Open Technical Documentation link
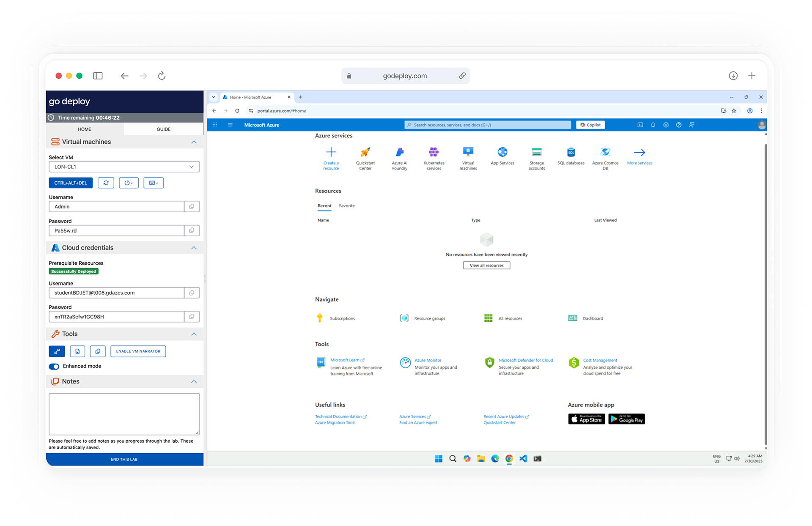Screen dimensions: 812x526 340,416
